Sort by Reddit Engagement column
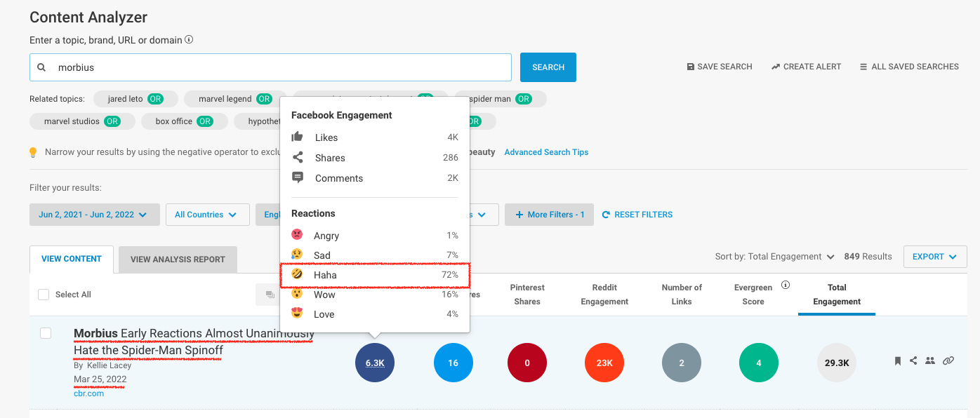Image resolution: width=980 pixels, height=418 pixels. (x=604, y=295)
